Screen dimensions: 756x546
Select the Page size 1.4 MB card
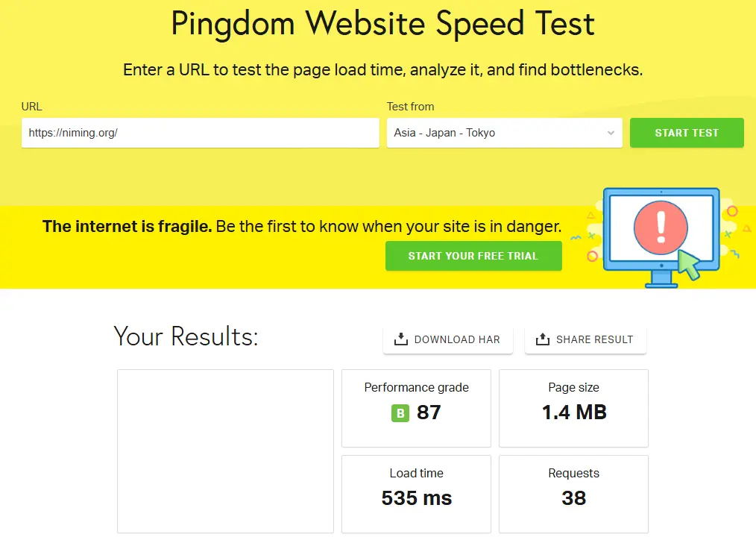(x=573, y=409)
